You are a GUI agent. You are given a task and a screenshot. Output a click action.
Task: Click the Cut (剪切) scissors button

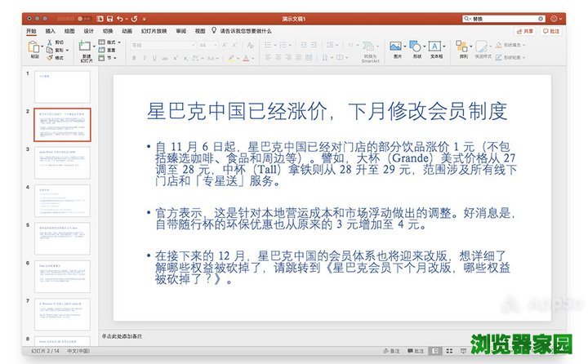[60, 42]
